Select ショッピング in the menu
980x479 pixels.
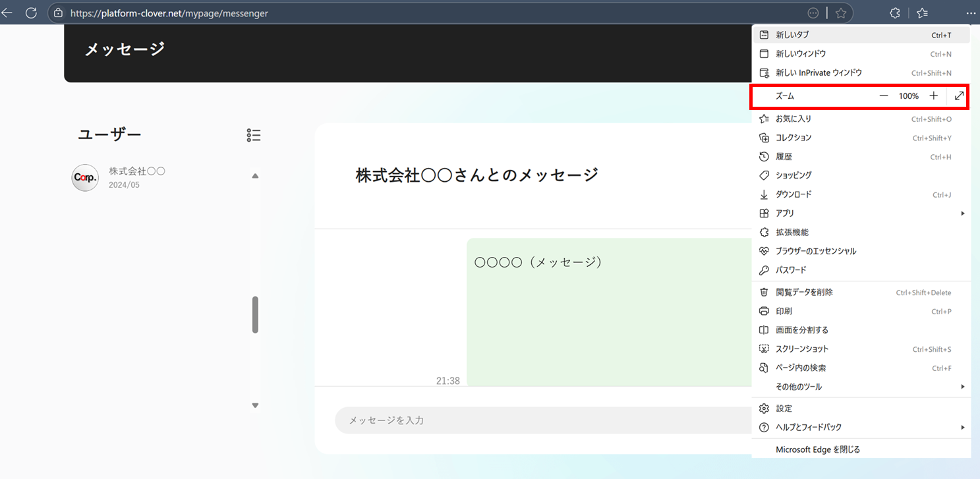pos(861,176)
